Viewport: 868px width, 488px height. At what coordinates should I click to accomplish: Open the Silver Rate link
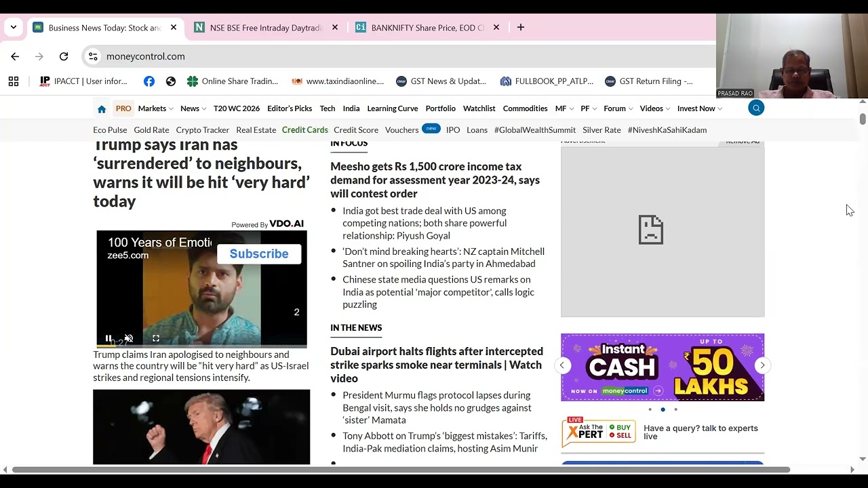[x=601, y=130]
